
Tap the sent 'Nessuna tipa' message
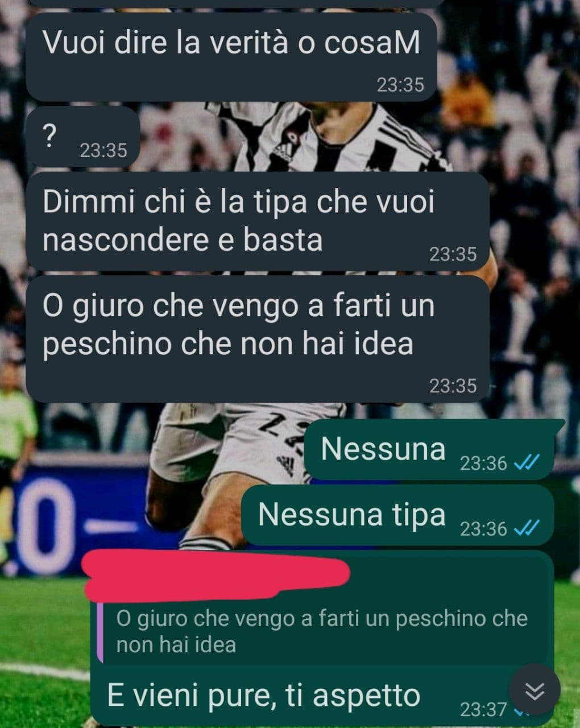pos(397,515)
